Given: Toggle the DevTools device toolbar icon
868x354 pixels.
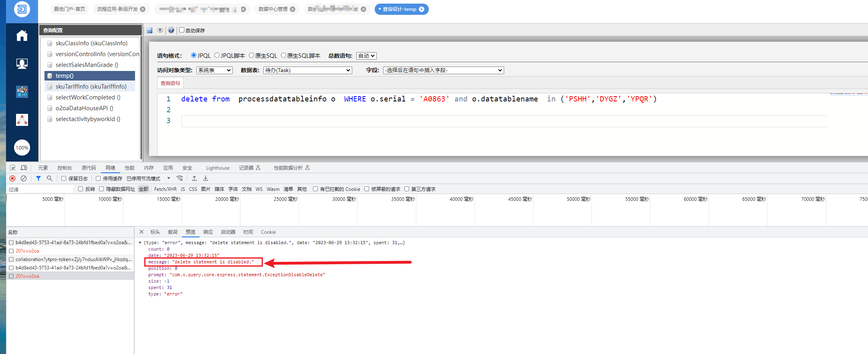Looking at the screenshot, I should pyautogui.click(x=24, y=168).
